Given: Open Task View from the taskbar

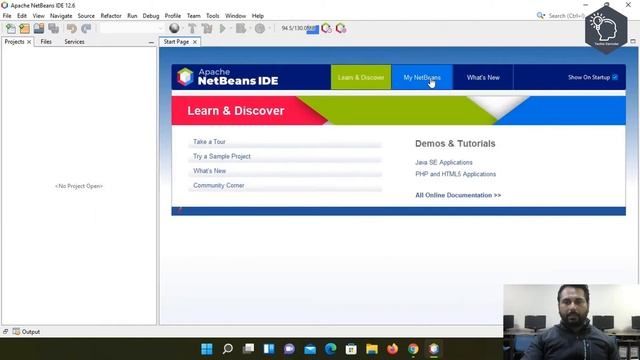Looking at the screenshot, I should pos(248,349).
